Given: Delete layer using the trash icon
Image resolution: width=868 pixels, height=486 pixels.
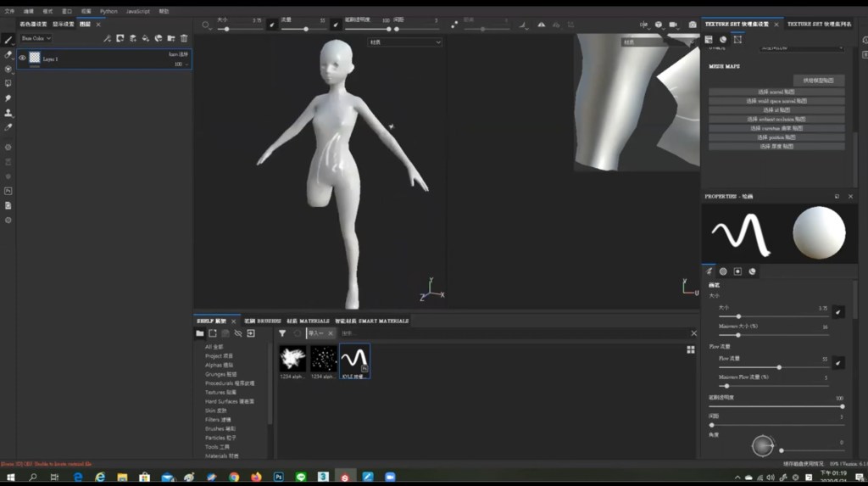Looking at the screenshot, I should pyautogui.click(x=184, y=38).
